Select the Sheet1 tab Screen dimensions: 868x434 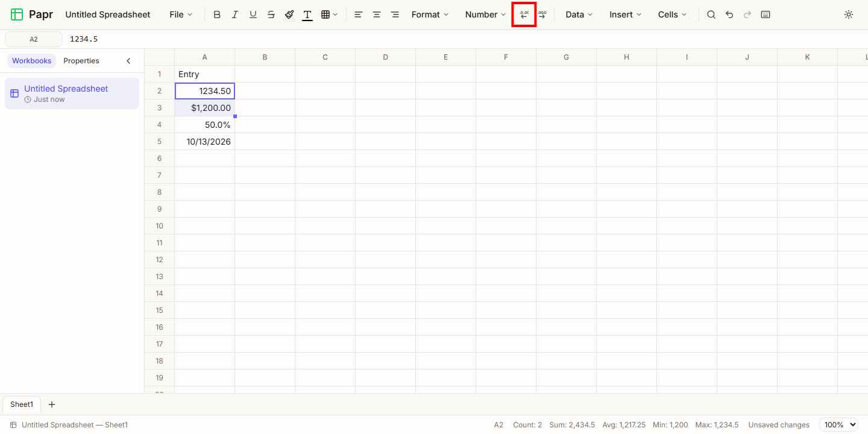[x=22, y=404]
